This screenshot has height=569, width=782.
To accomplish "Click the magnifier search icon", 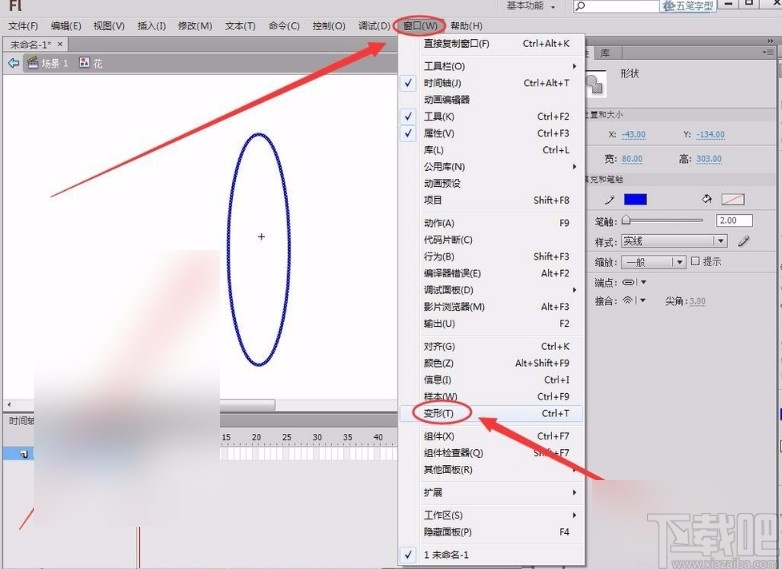I will pyautogui.click(x=580, y=6).
